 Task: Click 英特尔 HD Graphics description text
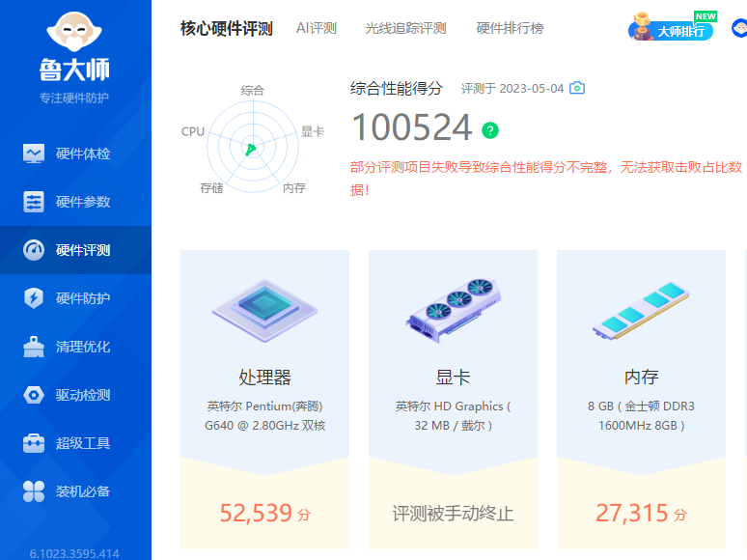[x=453, y=415]
